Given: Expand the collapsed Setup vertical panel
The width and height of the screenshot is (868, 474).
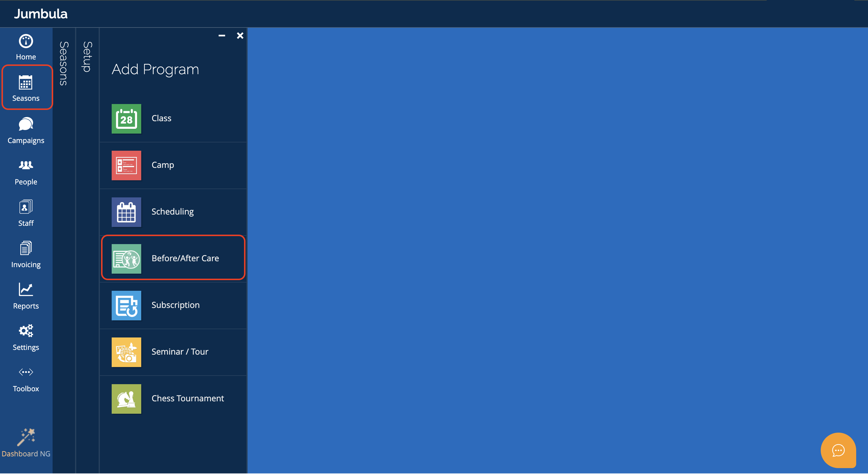Looking at the screenshot, I should (x=87, y=57).
